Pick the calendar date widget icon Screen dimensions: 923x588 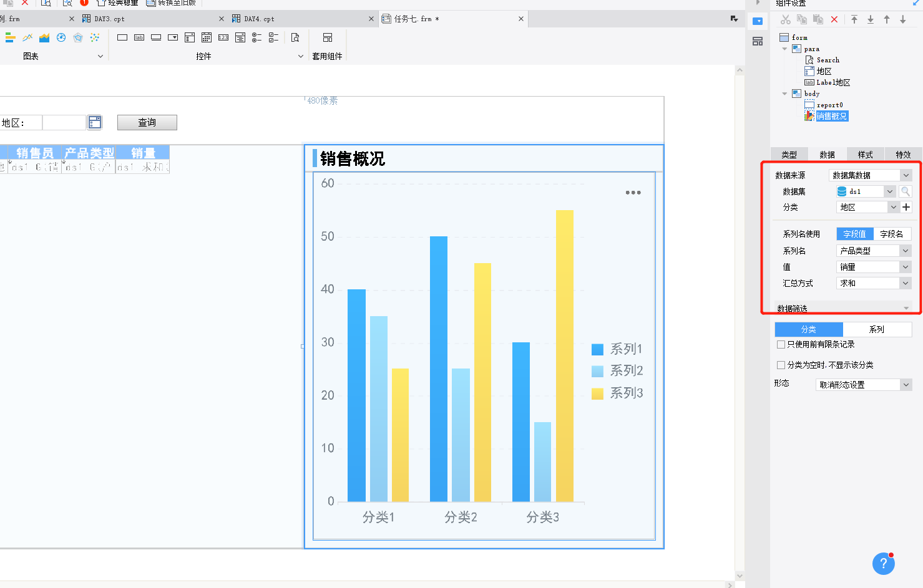click(x=207, y=38)
